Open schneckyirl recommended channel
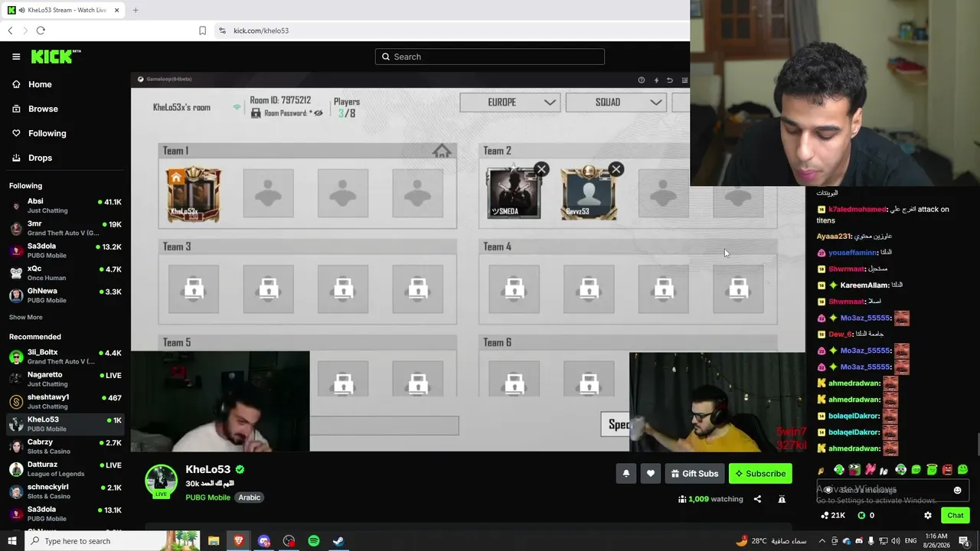 [65, 491]
